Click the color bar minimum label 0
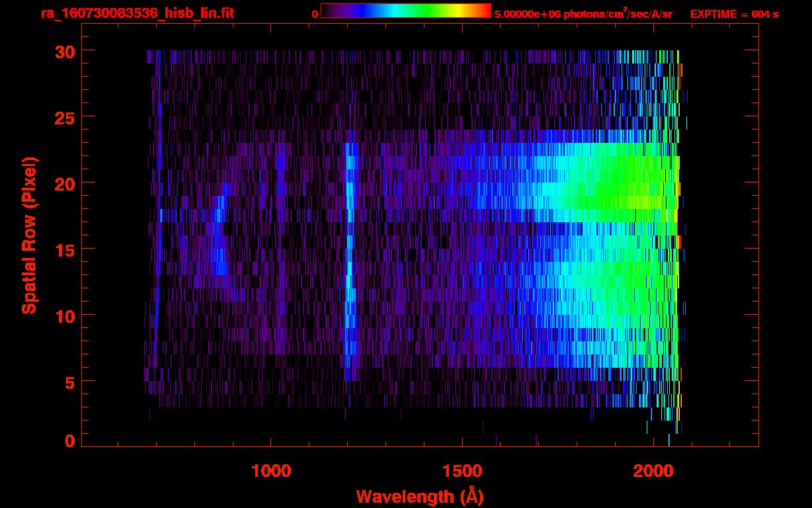 click(315, 14)
